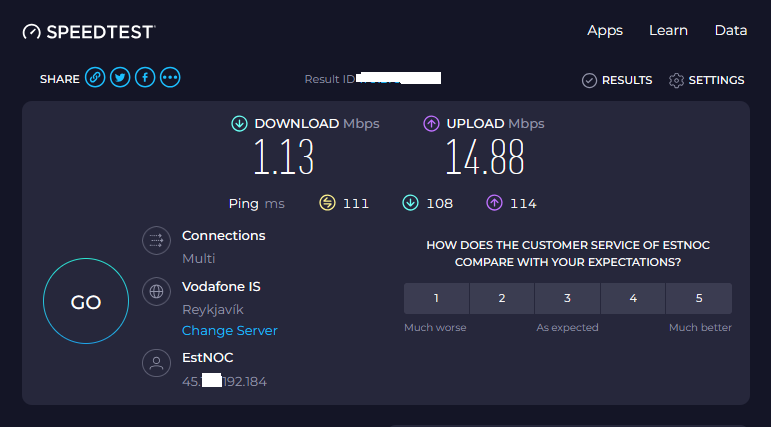Screen dimensions: 771x427
Task: Click the Speedtest logo
Action: tap(89, 32)
